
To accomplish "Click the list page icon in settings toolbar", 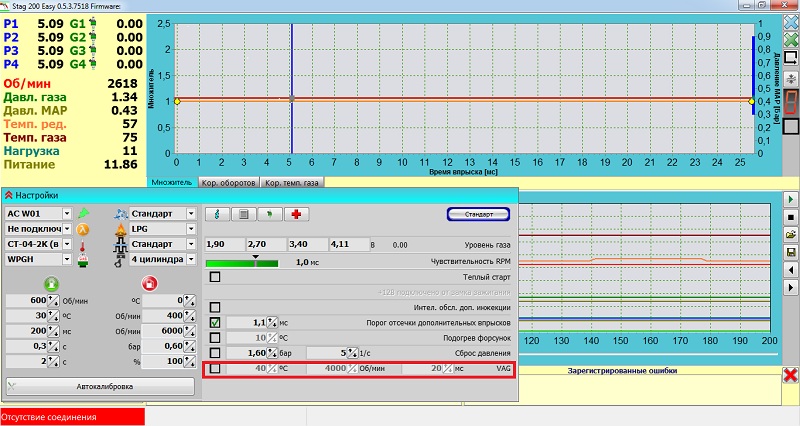I will click(x=242, y=214).
